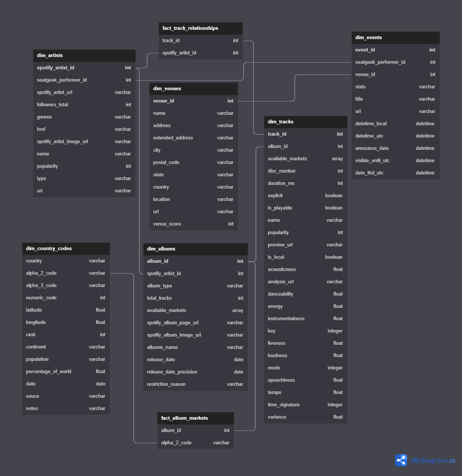The height and width of the screenshot is (476, 462).
Task: Click extended_address row in dim_venues
Action: point(194,138)
